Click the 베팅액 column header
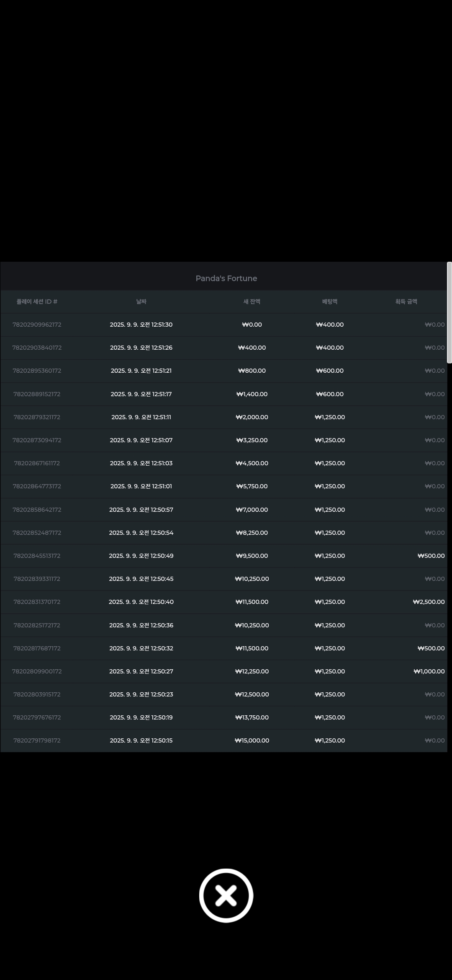The width and height of the screenshot is (452, 980). (x=330, y=302)
